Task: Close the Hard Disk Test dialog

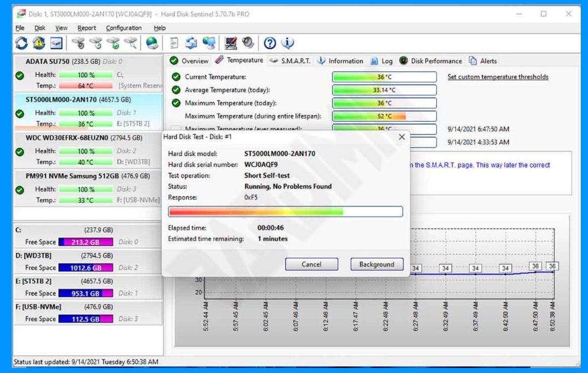Action: coord(402,137)
